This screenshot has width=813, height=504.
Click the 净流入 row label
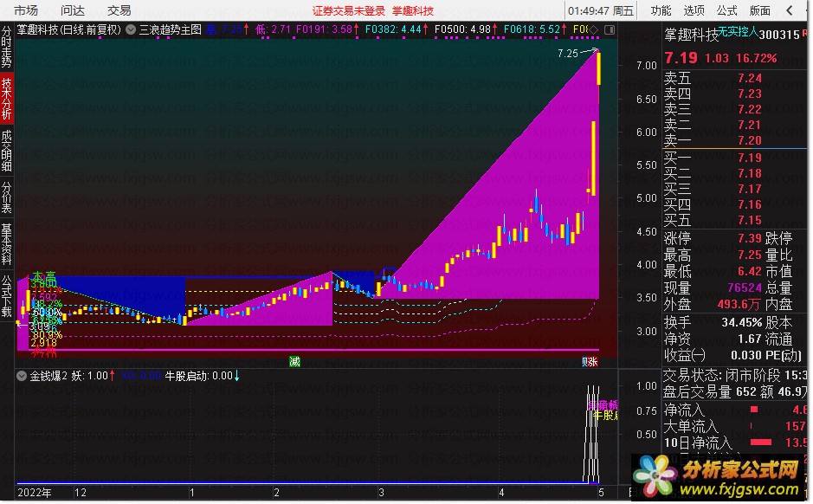pyautogui.click(x=684, y=410)
